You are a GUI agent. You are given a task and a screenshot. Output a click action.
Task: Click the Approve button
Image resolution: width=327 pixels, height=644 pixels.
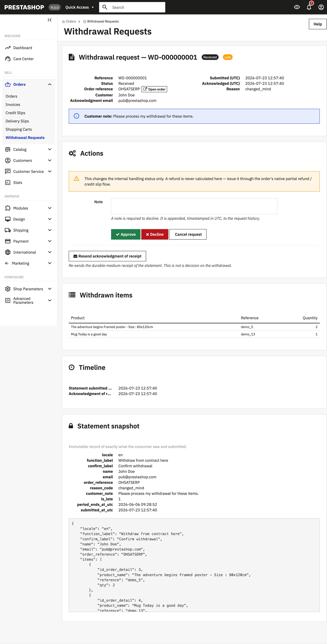click(x=126, y=234)
